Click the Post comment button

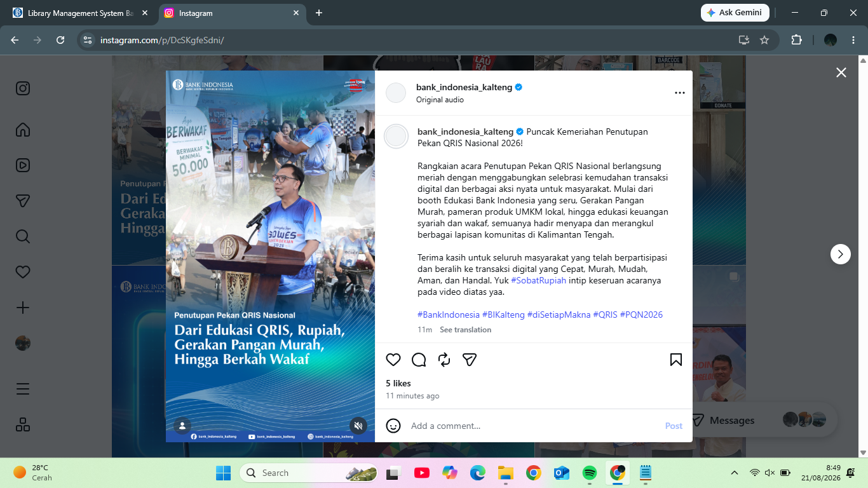click(x=674, y=426)
